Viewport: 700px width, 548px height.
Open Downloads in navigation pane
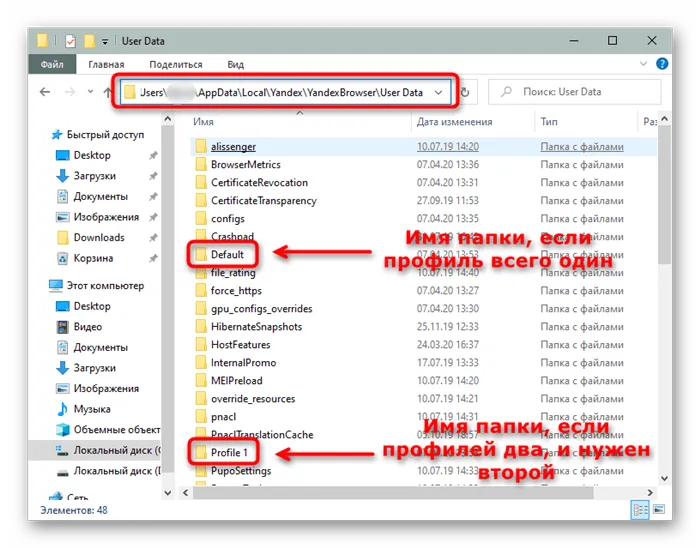coord(99,237)
